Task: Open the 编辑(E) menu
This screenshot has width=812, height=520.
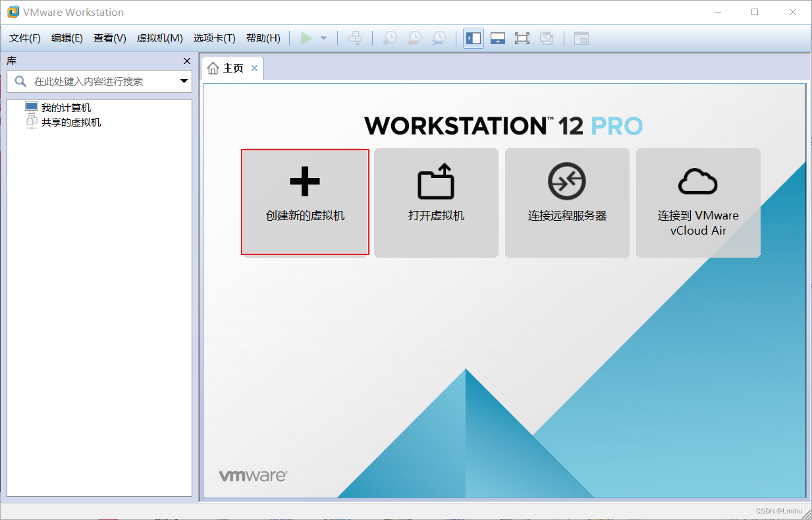Action: click(67, 38)
